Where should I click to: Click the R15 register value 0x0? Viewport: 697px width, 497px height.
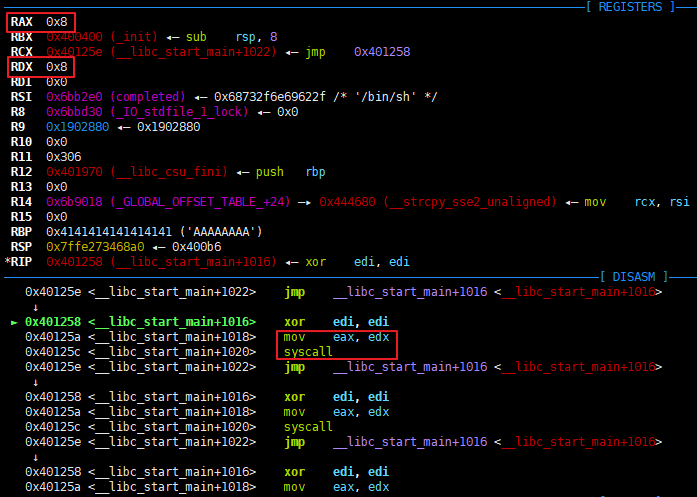tap(56, 217)
